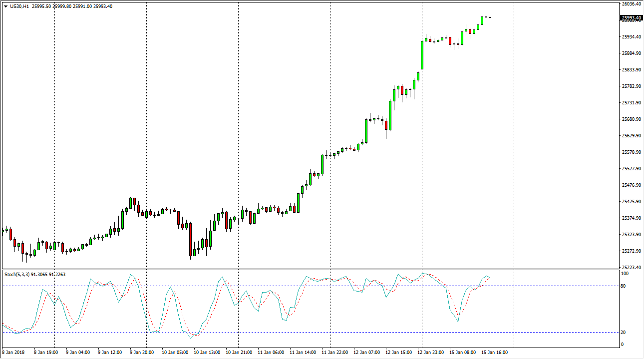Click the 25223.40 price scale label

point(631,268)
